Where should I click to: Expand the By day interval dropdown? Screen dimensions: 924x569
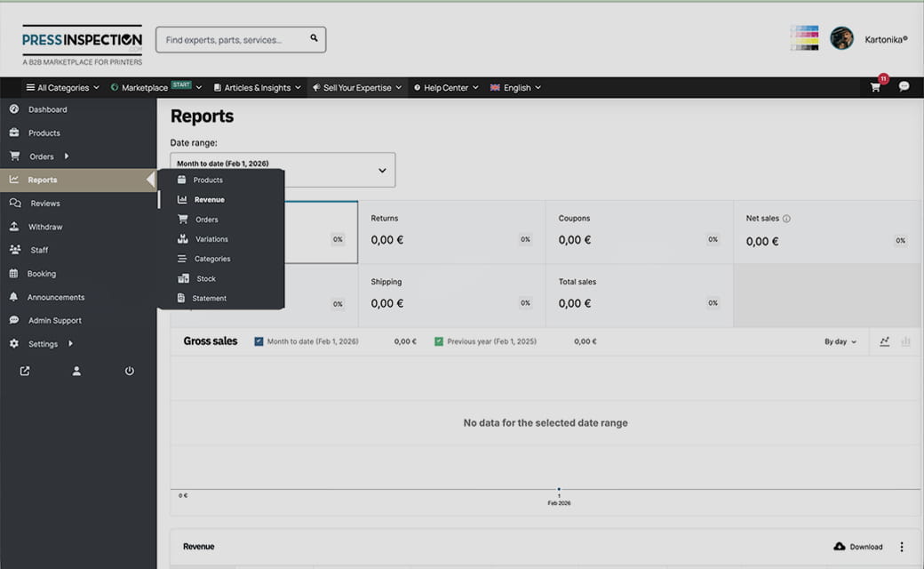(840, 341)
